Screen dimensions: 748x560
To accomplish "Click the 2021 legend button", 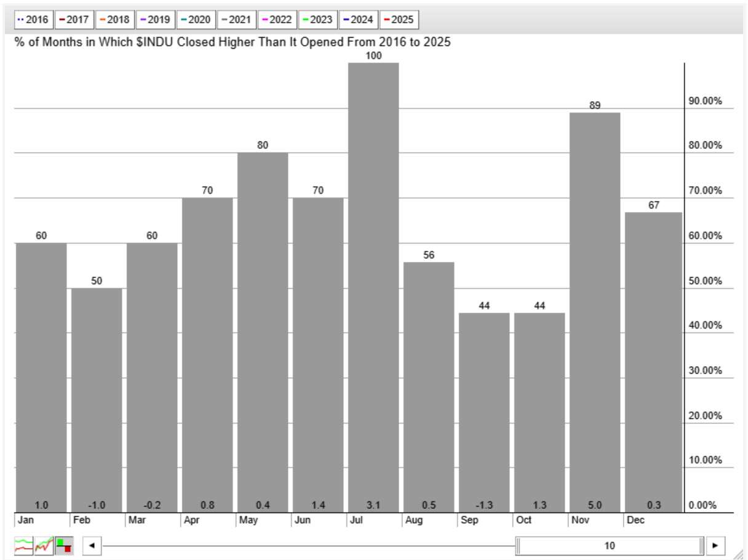I will [x=237, y=20].
